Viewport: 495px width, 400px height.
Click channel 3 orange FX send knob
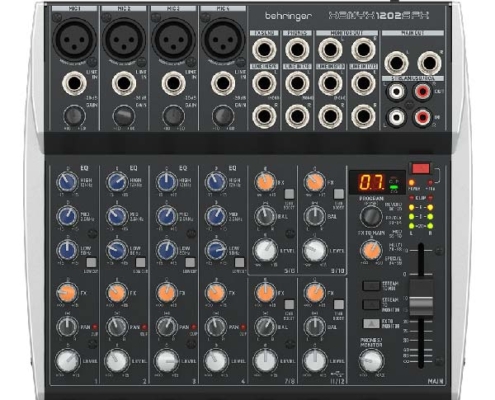pos(167,293)
